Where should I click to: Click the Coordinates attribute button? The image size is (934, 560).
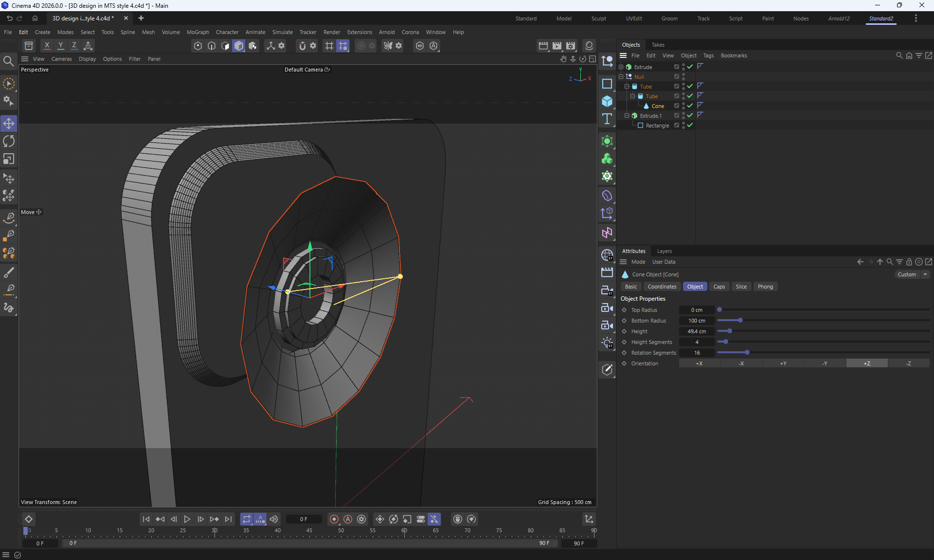click(662, 287)
